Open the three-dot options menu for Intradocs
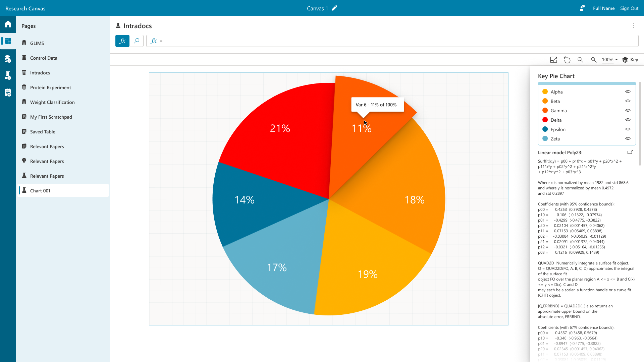 point(633,25)
